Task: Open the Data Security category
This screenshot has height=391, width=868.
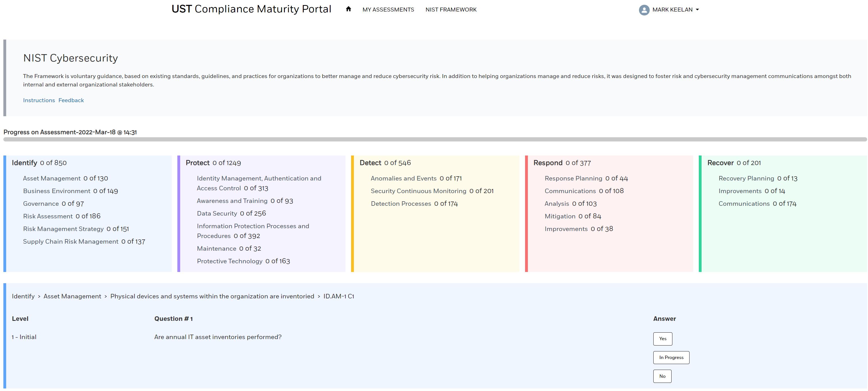Action: pyautogui.click(x=217, y=213)
